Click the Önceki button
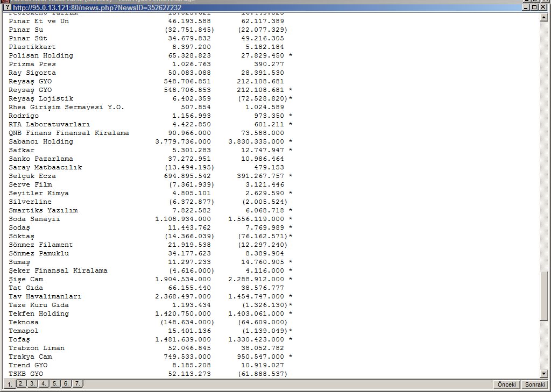The width and height of the screenshot is (551, 392). [x=506, y=384]
